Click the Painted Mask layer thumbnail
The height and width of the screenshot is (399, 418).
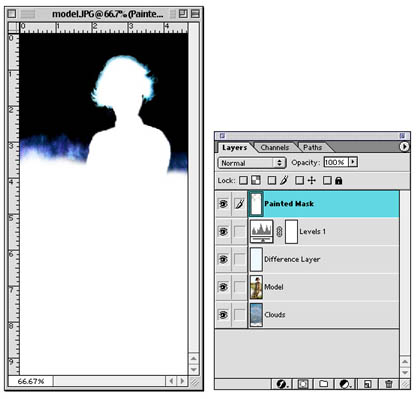coord(256,204)
